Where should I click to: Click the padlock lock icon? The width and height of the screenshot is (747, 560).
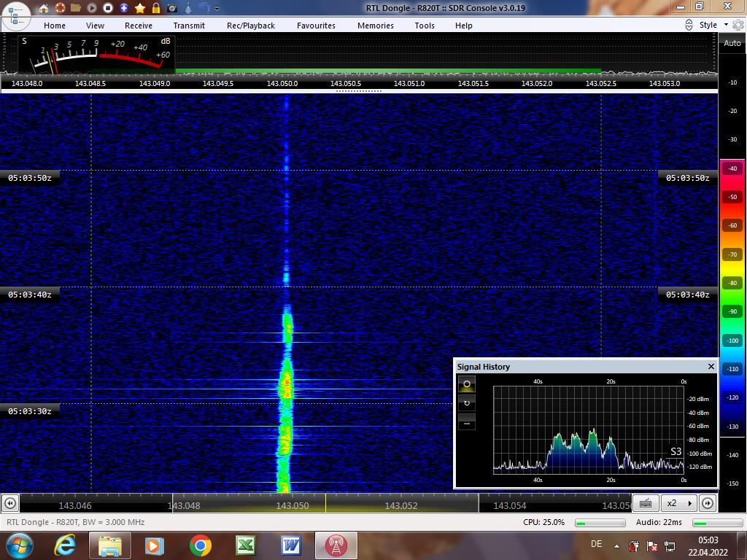[x=156, y=8]
